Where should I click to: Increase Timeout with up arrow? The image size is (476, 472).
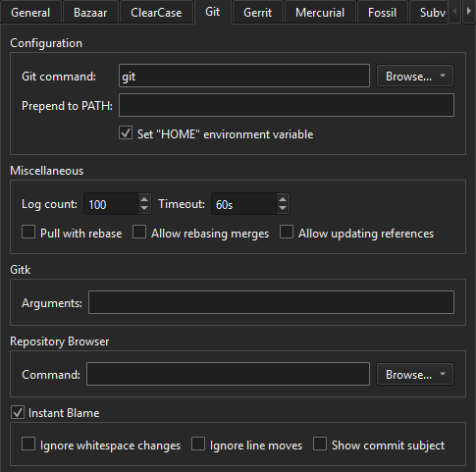[283, 198]
